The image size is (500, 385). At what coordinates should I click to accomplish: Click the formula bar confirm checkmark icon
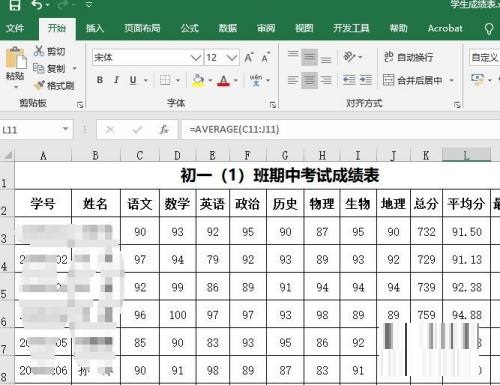tap(137, 129)
